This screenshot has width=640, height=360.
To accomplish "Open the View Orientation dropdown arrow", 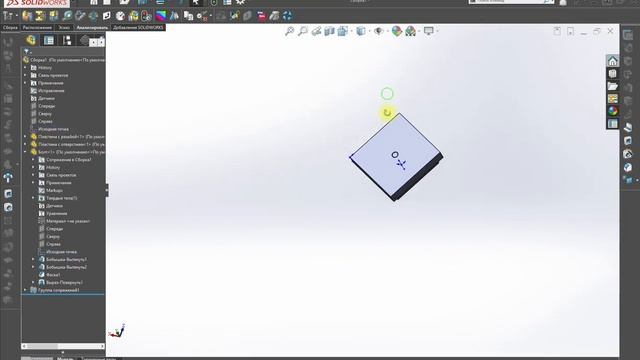I will coord(351,31).
